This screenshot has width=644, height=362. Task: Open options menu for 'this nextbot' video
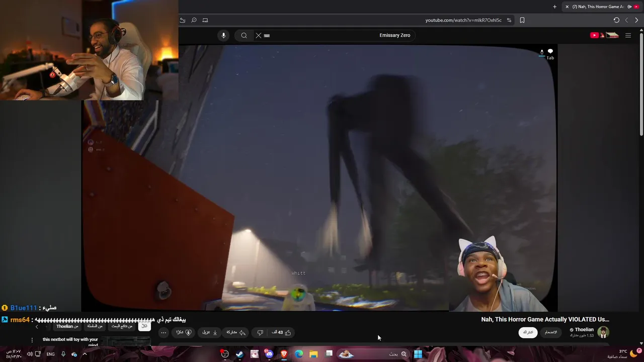(x=32, y=340)
